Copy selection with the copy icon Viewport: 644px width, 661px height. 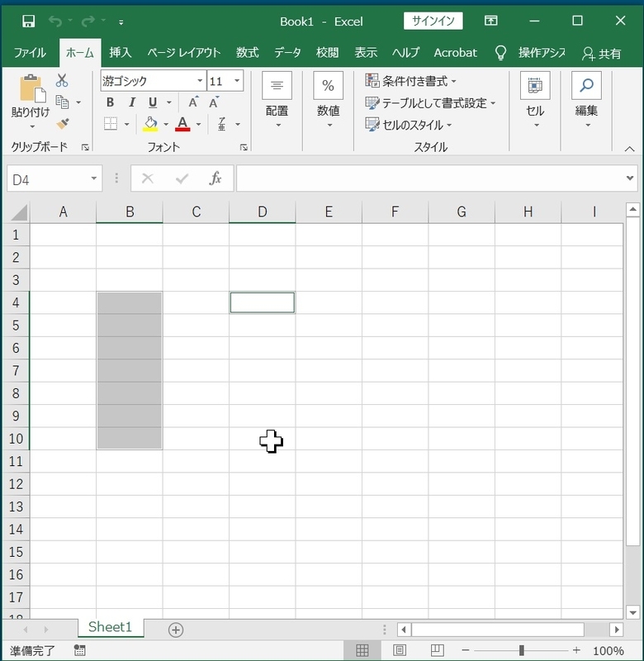pyautogui.click(x=63, y=102)
